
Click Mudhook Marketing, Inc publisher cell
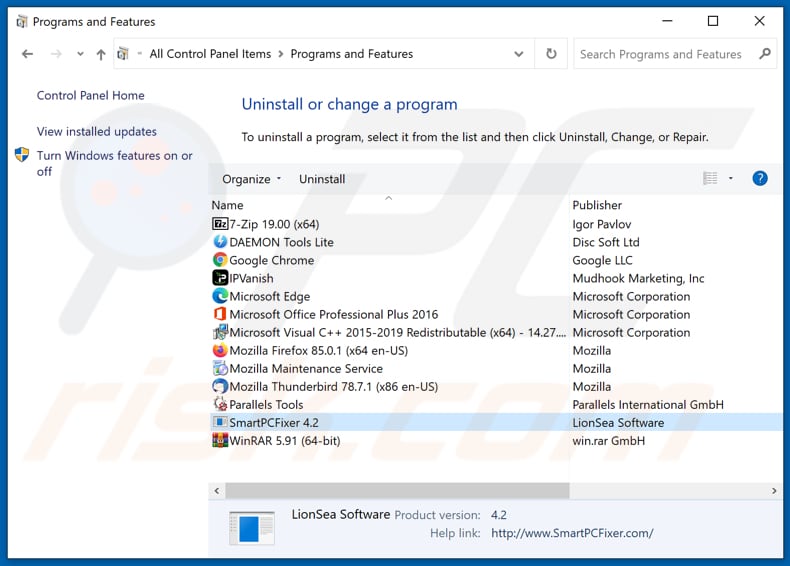(638, 278)
